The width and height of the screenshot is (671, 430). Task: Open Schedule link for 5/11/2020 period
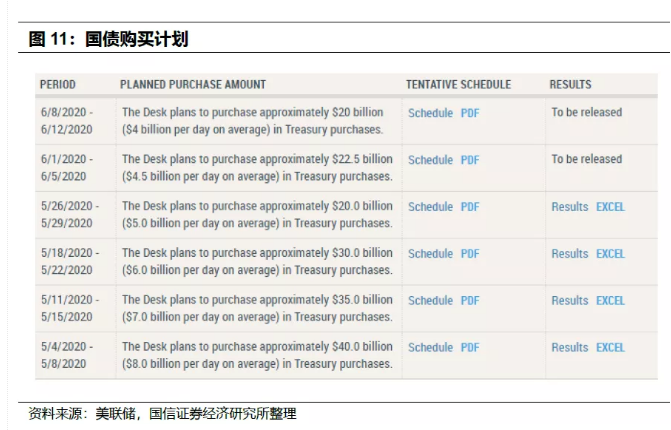[430, 300]
